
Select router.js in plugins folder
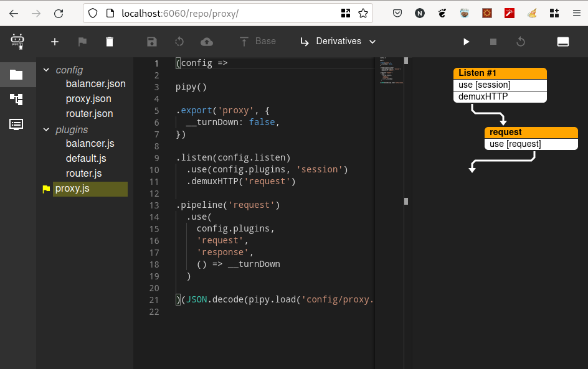tap(83, 174)
